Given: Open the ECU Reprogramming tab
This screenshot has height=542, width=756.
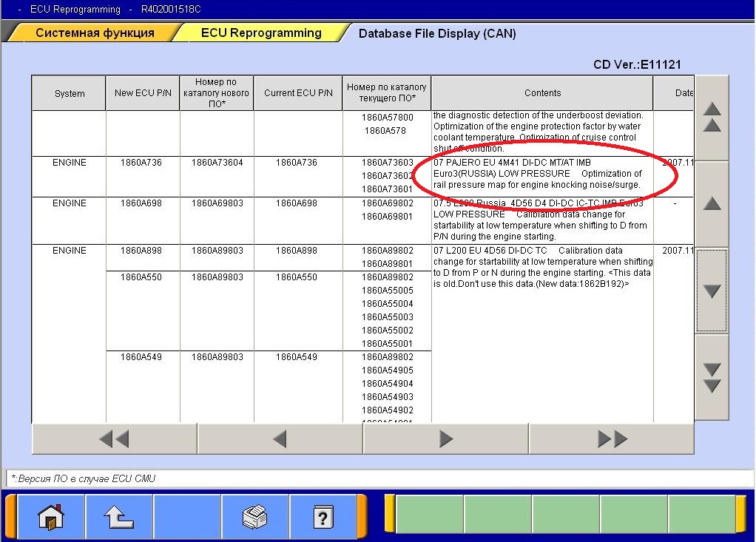Looking at the screenshot, I should click(260, 33).
